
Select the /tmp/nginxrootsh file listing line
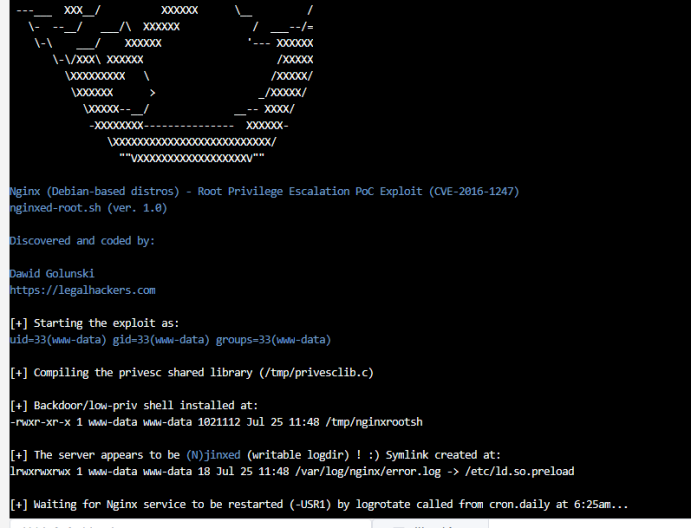pos(216,422)
